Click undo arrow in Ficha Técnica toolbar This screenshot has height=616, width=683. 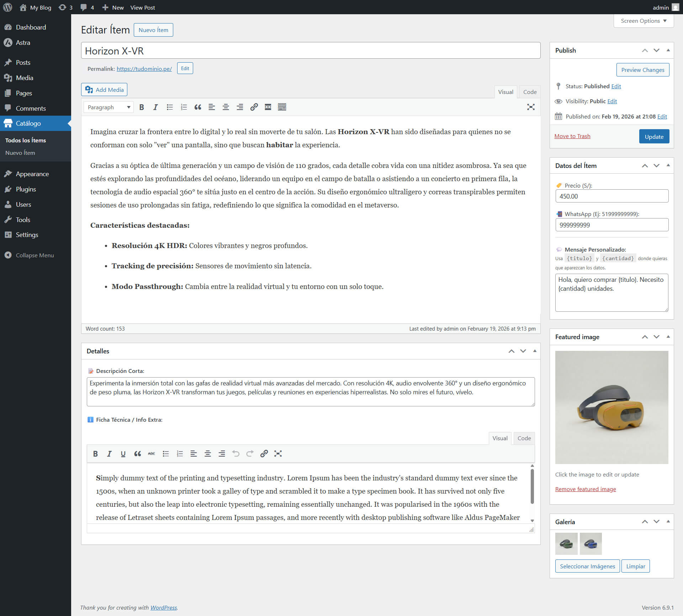(235, 454)
